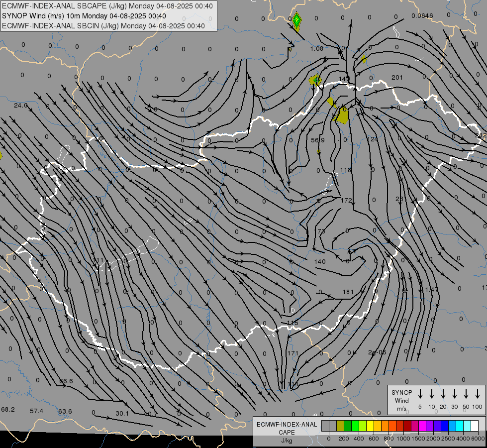Click the SYNOP Wind 10m title line

tap(84, 16)
